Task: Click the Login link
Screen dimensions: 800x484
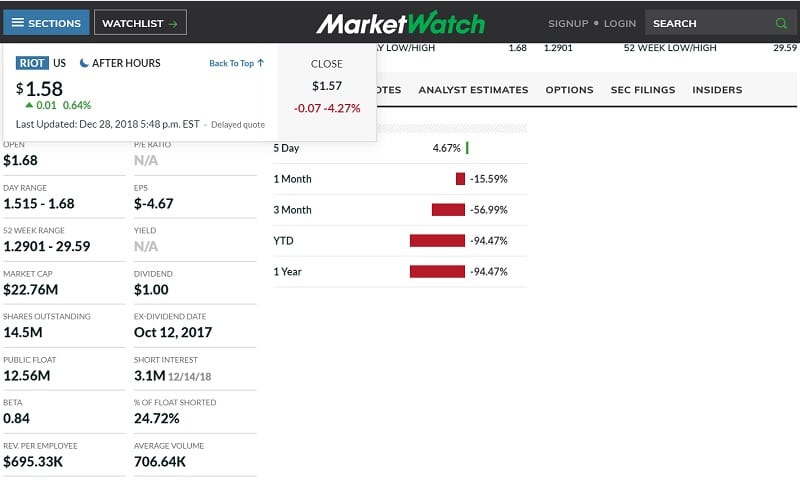Action: [620, 23]
